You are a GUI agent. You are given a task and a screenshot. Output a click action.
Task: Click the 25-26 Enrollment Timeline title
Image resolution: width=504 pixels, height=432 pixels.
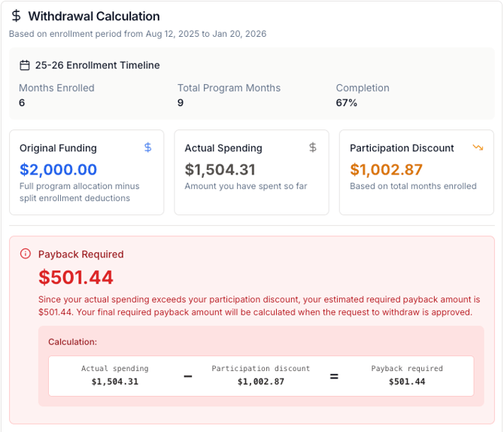point(97,65)
